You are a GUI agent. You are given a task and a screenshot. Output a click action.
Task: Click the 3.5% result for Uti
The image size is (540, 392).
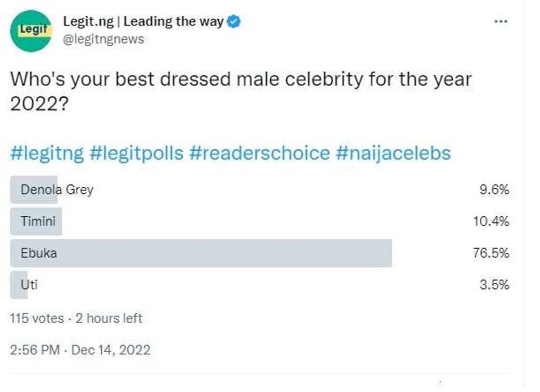pos(494,285)
